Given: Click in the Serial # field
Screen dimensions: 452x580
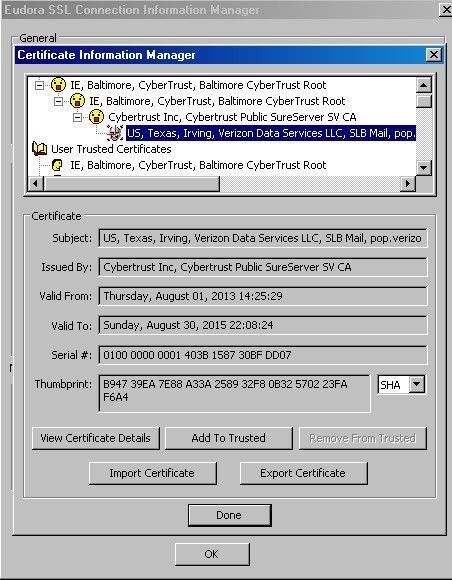Looking at the screenshot, I should coord(263,355).
